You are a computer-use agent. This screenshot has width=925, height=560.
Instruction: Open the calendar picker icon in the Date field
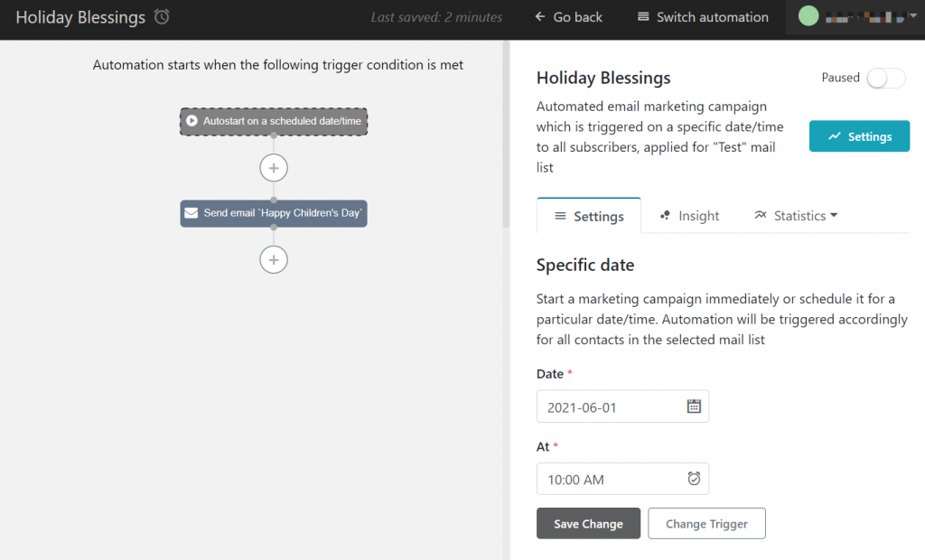[x=694, y=406]
